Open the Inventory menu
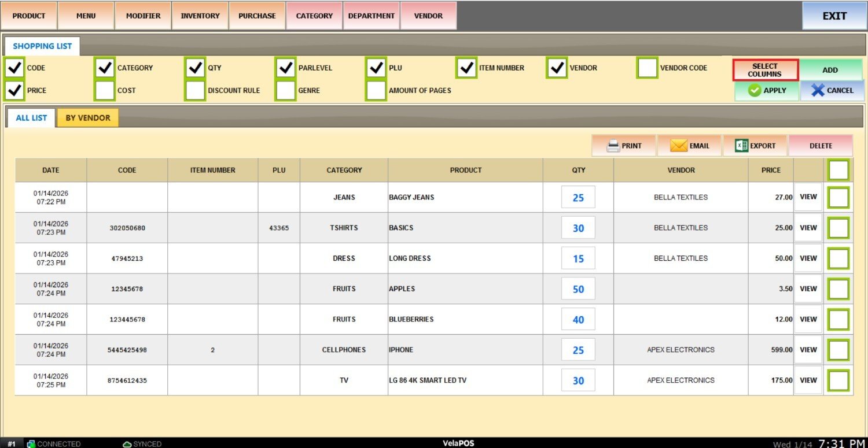This screenshot has width=868, height=448. pyautogui.click(x=200, y=16)
